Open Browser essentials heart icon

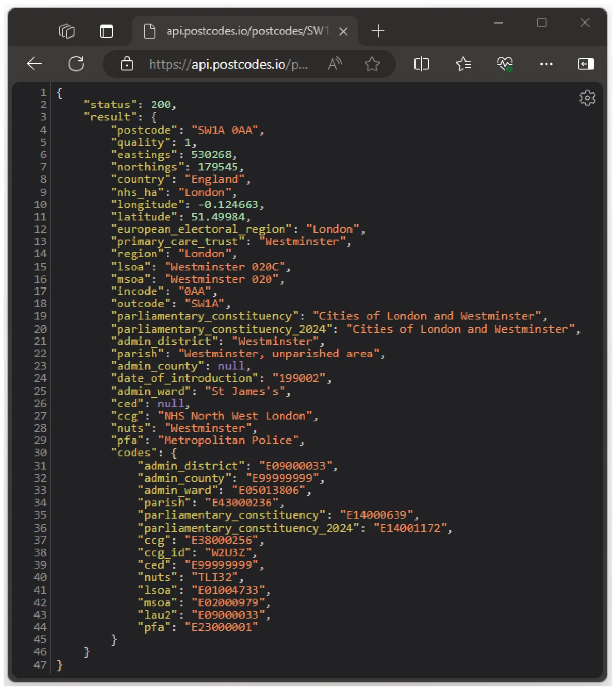[505, 64]
